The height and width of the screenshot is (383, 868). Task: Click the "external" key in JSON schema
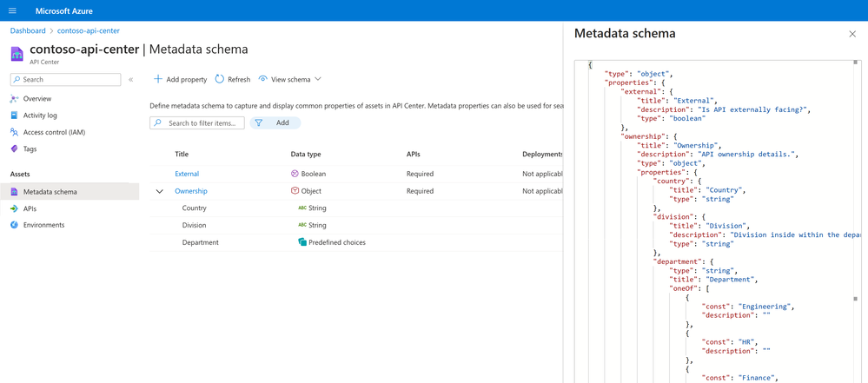639,91
